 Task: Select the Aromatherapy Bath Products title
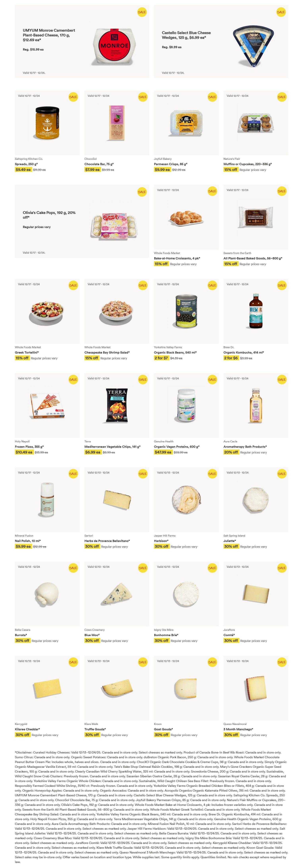[x=245, y=447]
